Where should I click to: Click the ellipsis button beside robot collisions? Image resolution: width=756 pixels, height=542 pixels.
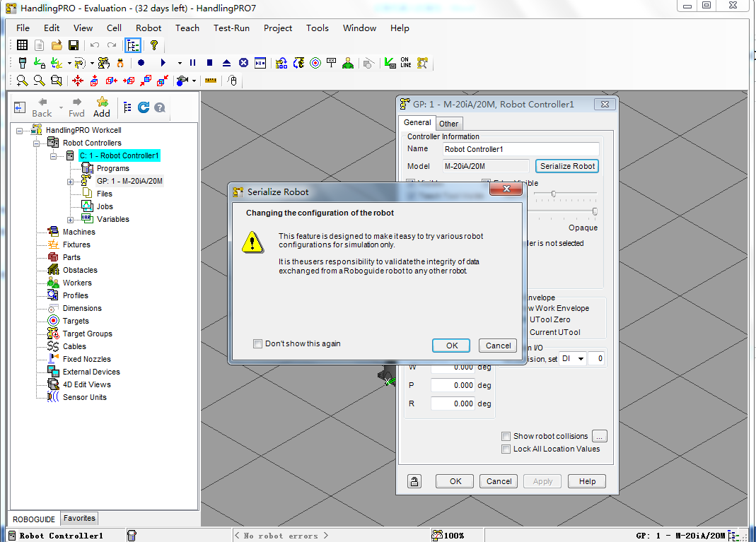tap(599, 436)
